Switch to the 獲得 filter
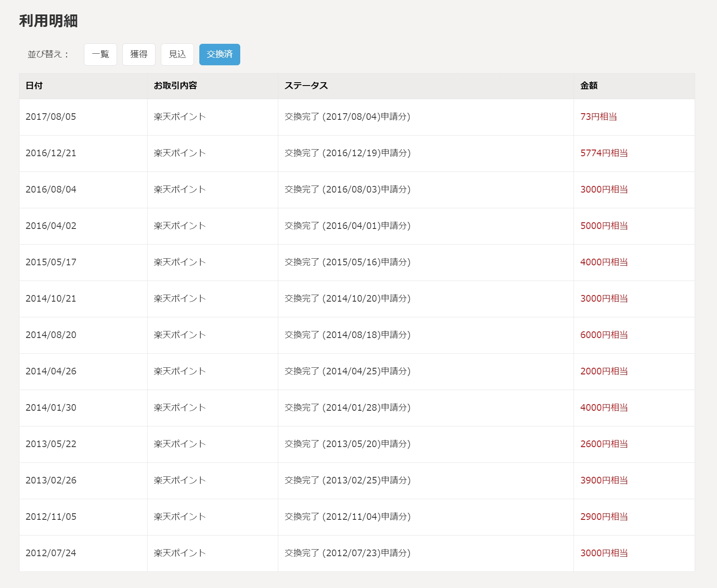Image resolution: width=717 pixels, height=588 pixels. [139, 55]
